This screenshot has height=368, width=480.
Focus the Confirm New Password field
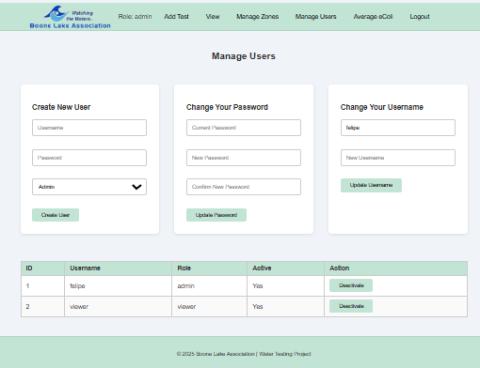point(244,187)
